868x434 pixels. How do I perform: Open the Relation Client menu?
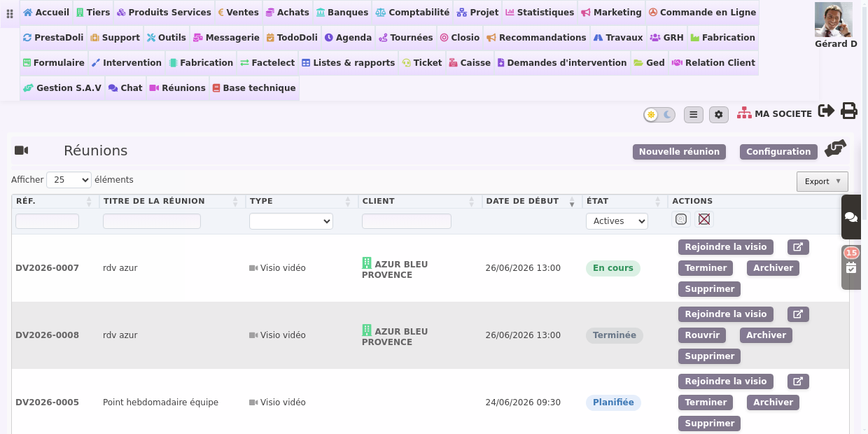(713, 63)
